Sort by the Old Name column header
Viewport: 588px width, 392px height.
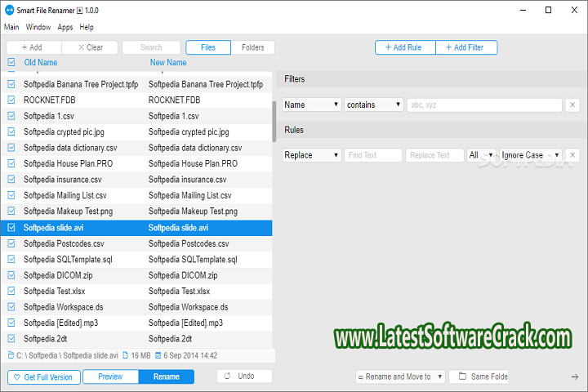click(41, 62)
